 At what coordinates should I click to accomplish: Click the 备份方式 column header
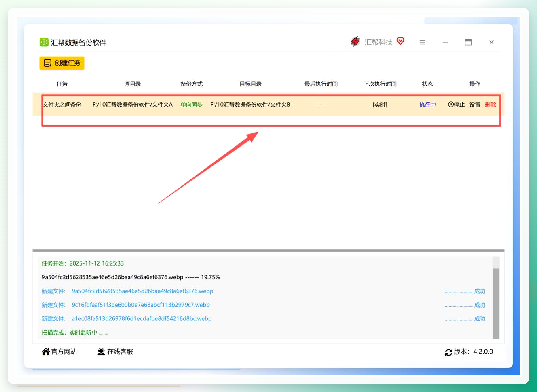click(191, 84)
